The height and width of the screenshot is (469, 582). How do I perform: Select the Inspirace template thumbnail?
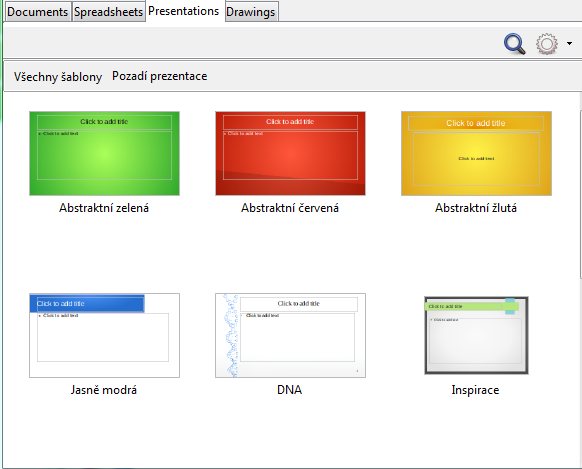(476, 335)
